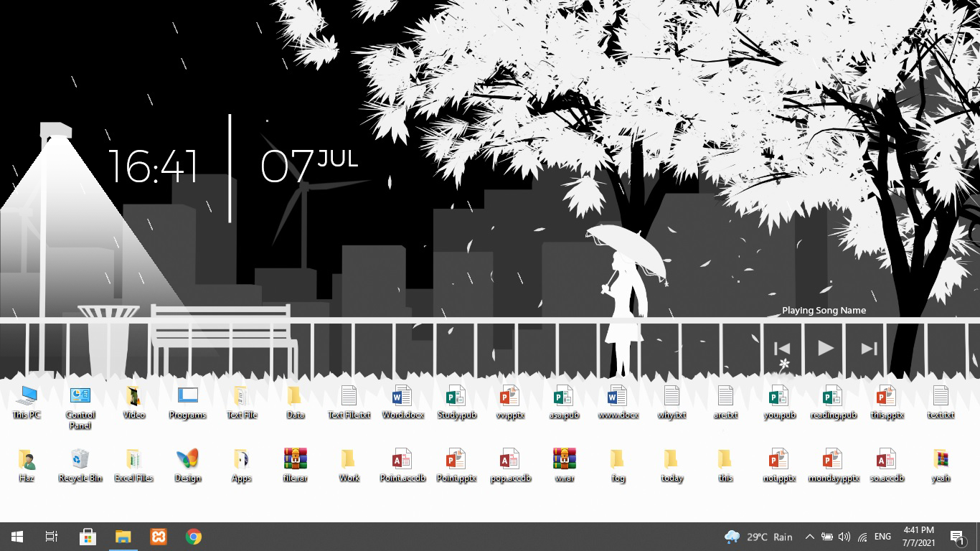Open the This PC desktop icon

point(27,402)
